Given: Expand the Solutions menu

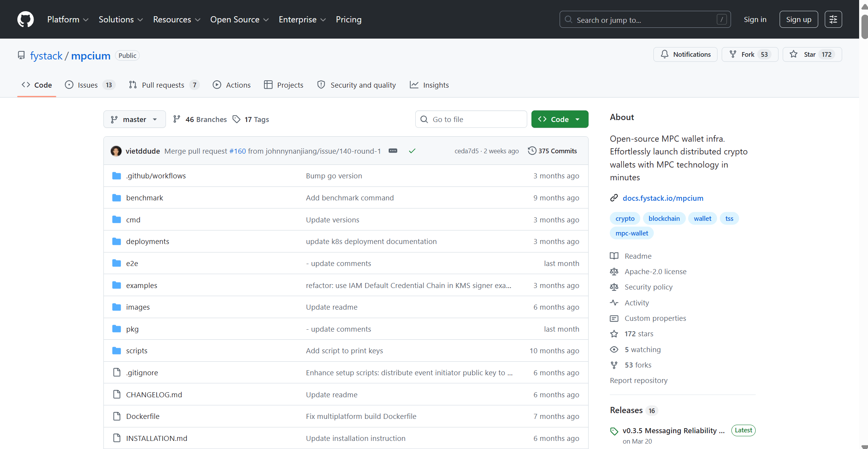Looking at the screenshot, I should tap(121, 19).
